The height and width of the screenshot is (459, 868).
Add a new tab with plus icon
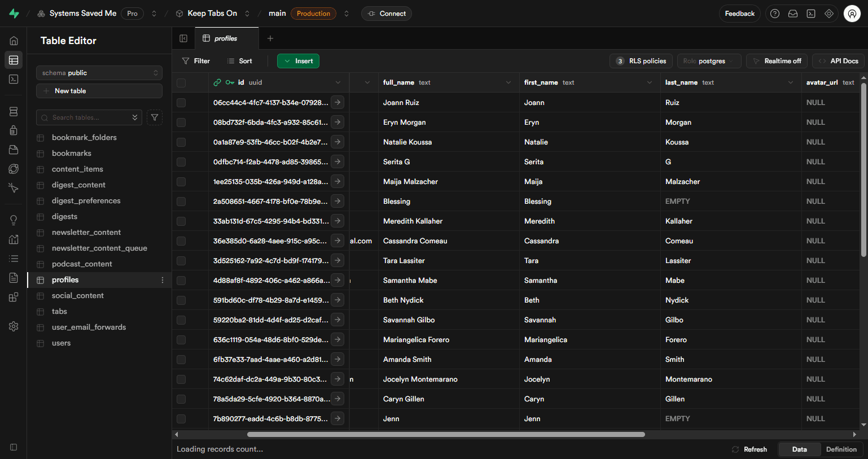(x=270, y=38)
